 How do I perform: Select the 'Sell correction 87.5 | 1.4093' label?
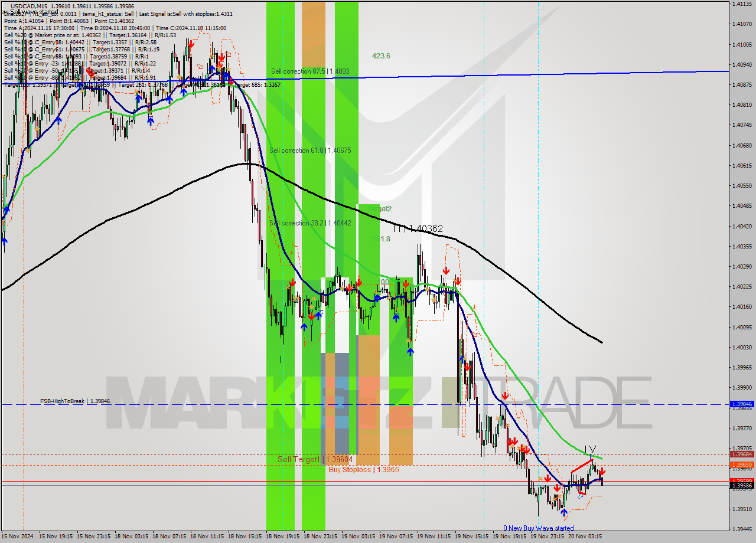310,71
